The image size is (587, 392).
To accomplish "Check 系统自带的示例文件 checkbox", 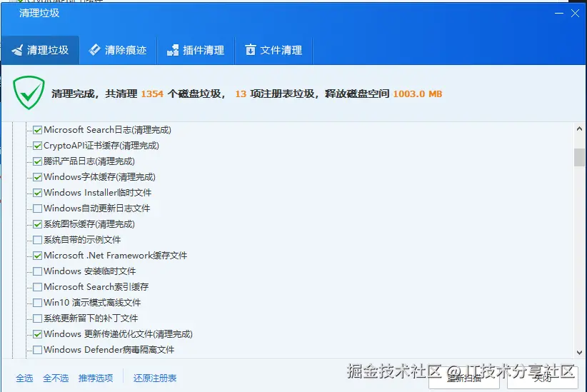I will pos(37,240).
